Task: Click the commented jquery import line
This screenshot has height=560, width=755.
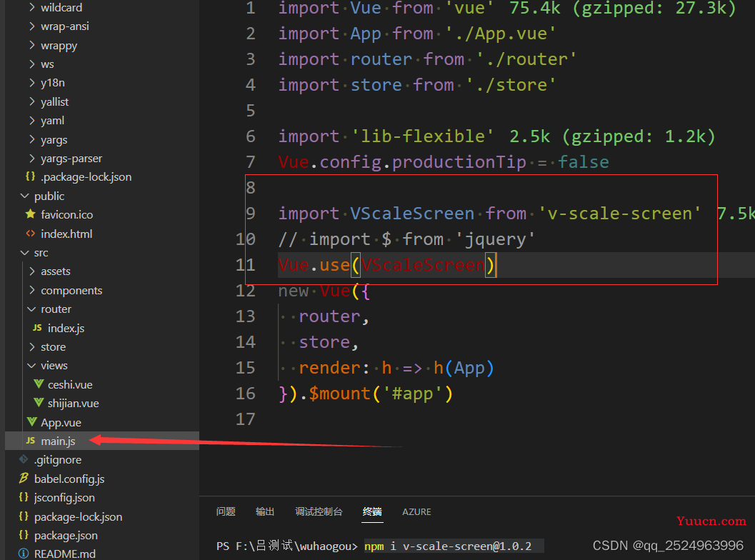Action: 406,239
